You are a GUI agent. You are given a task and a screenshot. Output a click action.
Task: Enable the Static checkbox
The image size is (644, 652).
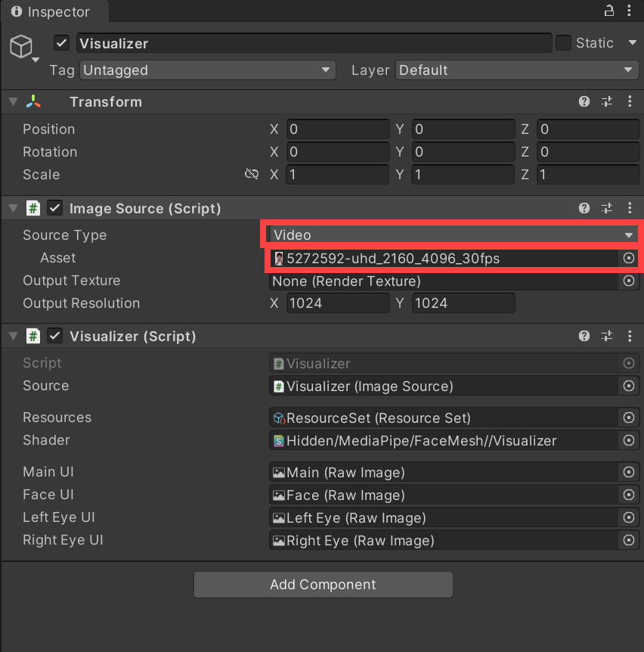(x=563, y=43)
